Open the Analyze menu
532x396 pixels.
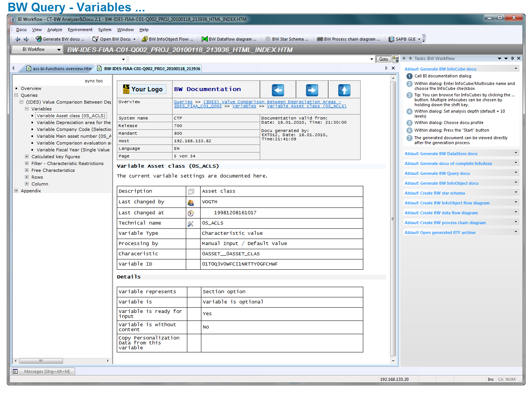55,30
